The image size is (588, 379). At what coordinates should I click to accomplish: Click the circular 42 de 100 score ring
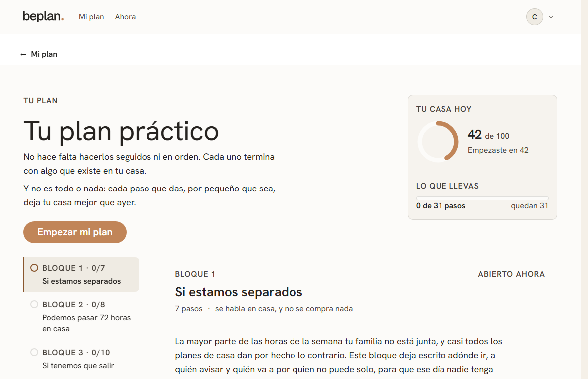point(438,142)
